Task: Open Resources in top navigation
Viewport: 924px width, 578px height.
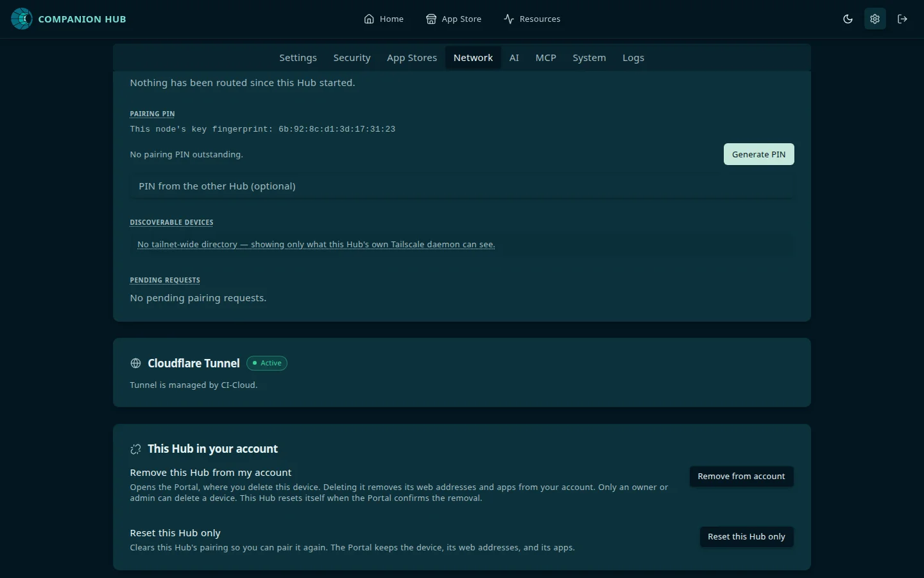Action: click(x=532, y=19)
